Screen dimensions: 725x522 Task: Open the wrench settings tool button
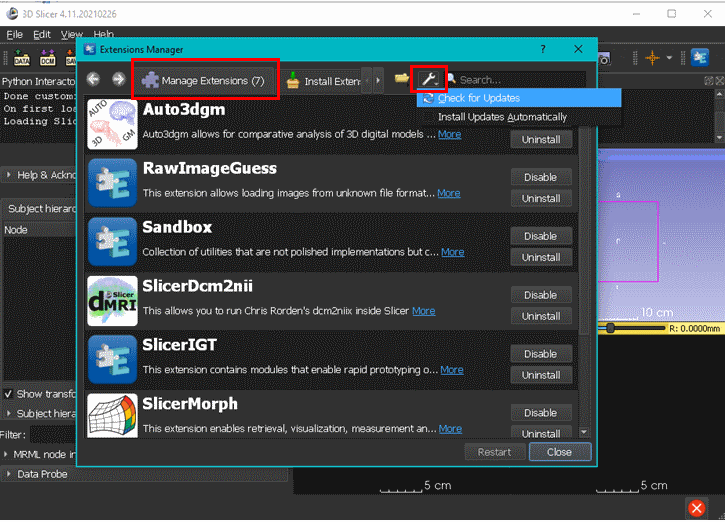429,79
